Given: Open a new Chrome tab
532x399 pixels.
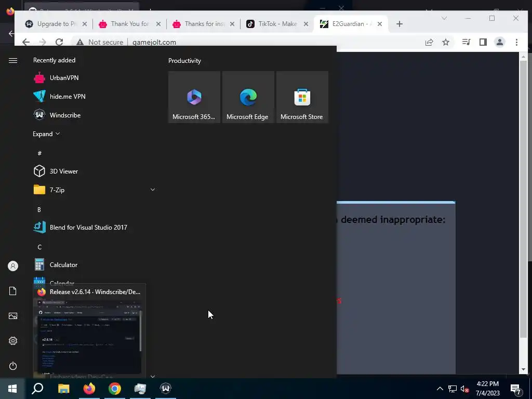Looking at the screenshot, I should tap(400, 24).
